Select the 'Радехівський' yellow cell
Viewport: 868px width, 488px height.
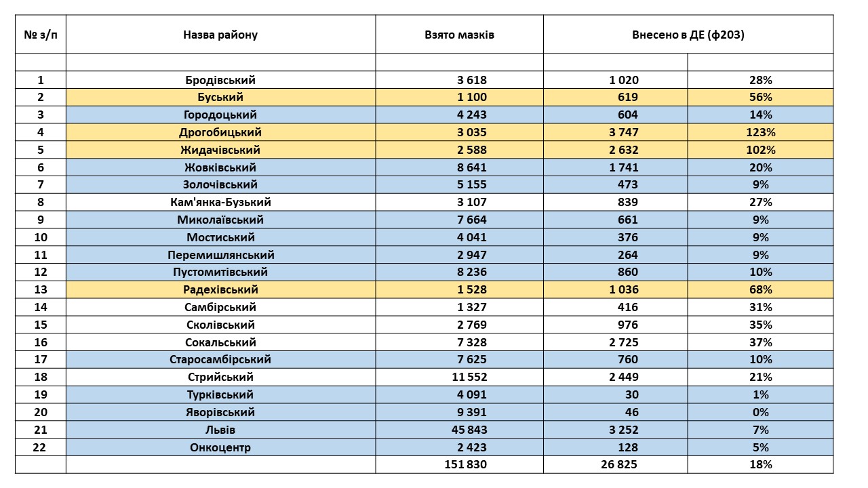pos(220,289)
